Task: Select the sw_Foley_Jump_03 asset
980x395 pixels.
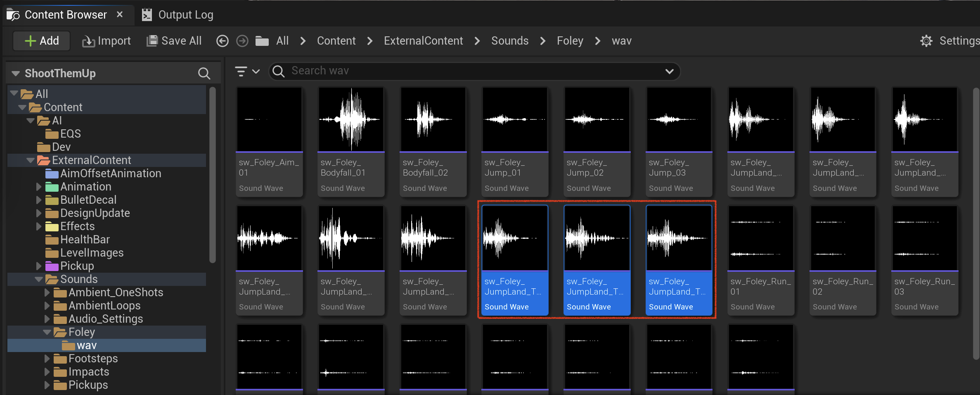Action: coord(679,141)
